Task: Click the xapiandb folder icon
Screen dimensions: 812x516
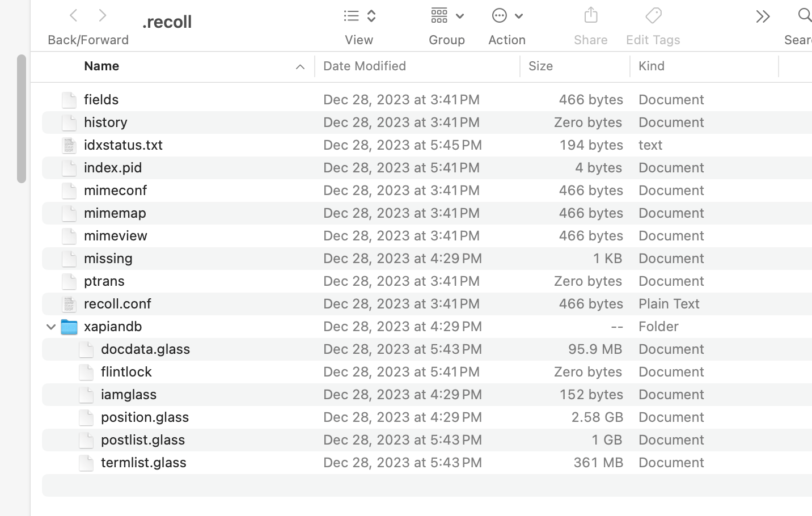Action: click(69, 327)
